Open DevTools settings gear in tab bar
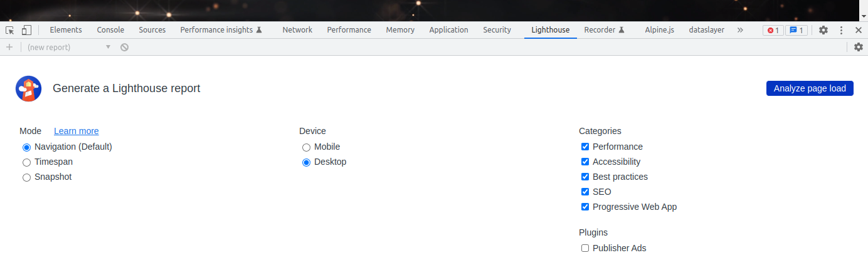The height and width of the screenshot is (275, 868). (x=823, y=30)
